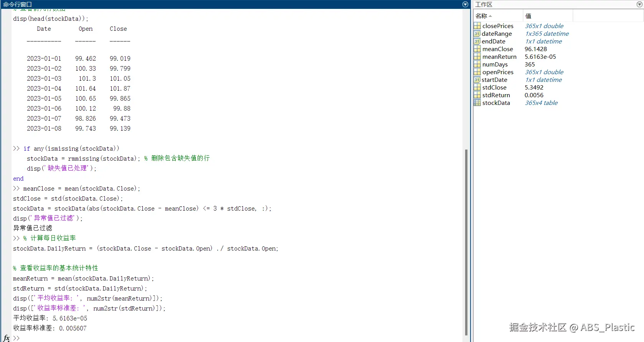The height and width of the screenshot is (342, 644).
Task: Click the 2023-01-01 date row
Action: point(79,59)
